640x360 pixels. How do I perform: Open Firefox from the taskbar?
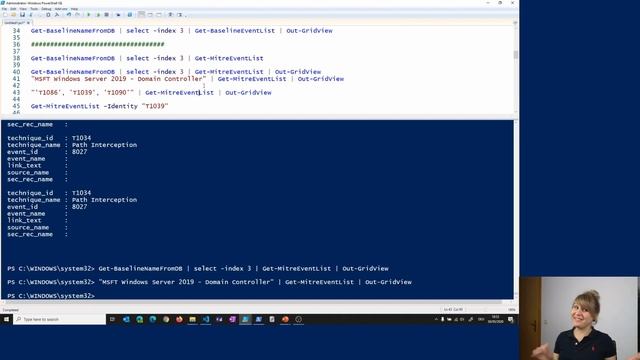pos(179,319)
